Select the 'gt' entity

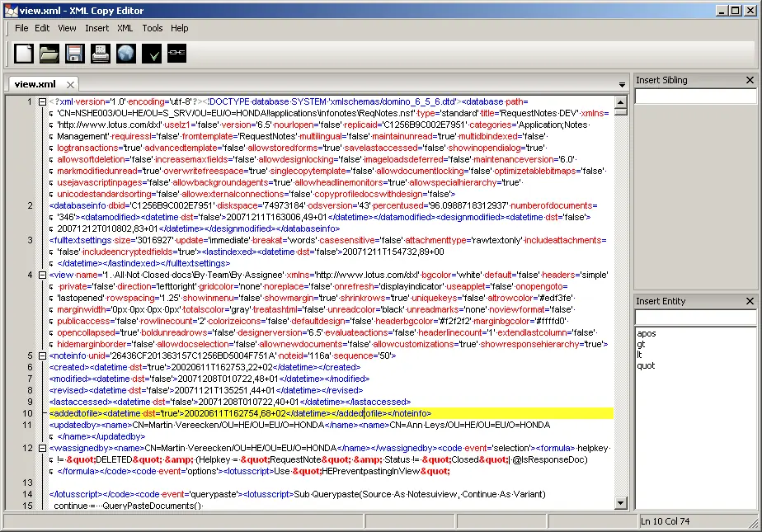coord(641,345)
